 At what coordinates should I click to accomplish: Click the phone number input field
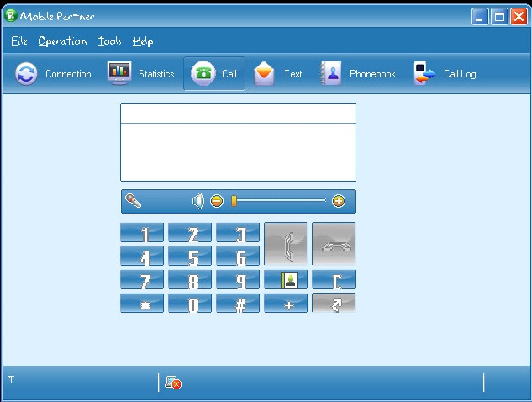click(x=238, y=114)
